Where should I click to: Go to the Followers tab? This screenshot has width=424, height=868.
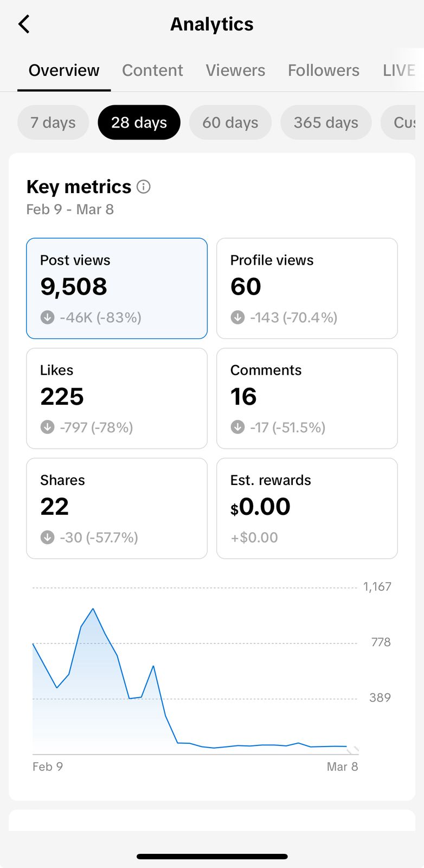324,71
